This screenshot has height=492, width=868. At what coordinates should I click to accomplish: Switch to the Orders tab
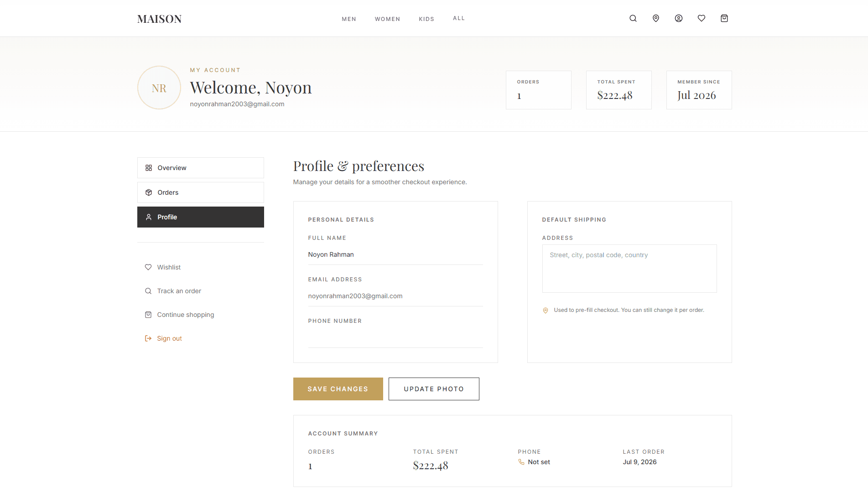[x=201, y=192]
